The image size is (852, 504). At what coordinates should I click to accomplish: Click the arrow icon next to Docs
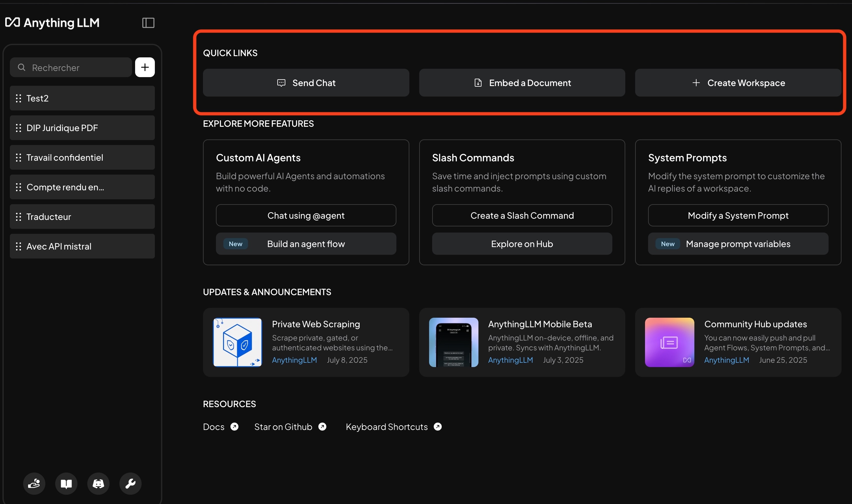[x=234, y=427]
